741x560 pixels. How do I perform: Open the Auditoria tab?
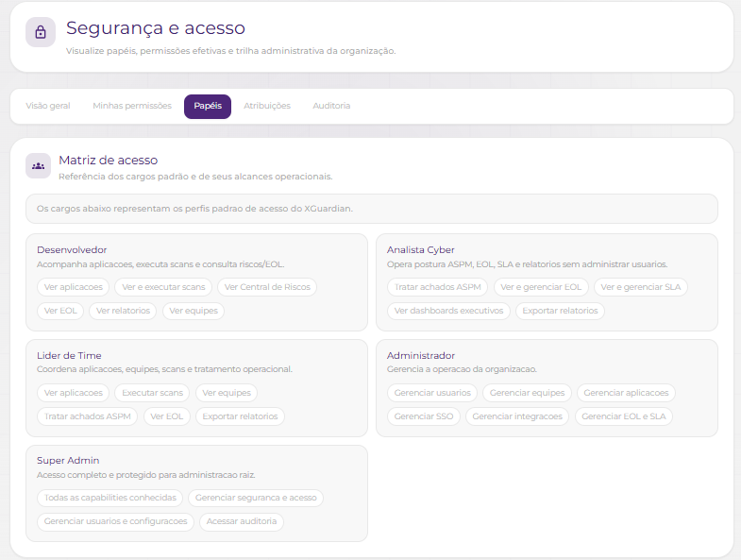click(331, 106)
